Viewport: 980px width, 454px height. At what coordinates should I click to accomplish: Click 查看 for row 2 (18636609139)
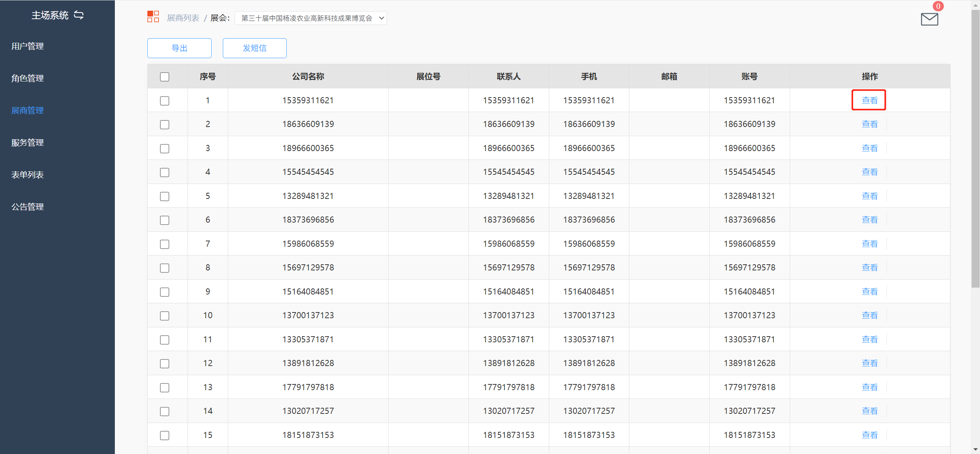[x=869, y=124]
